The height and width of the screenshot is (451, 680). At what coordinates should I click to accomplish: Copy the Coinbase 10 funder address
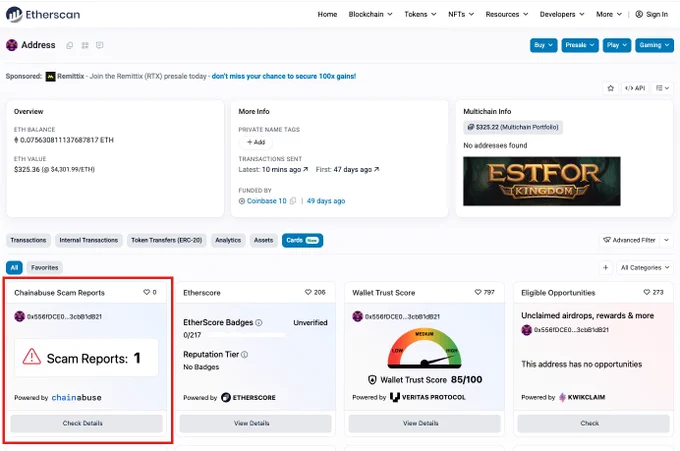(x=293, y=201)
